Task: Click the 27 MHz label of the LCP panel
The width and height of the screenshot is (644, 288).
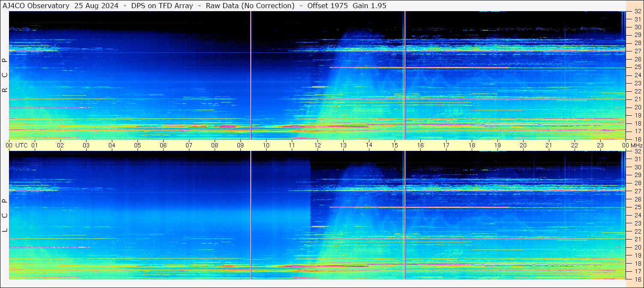Action: 637,191
